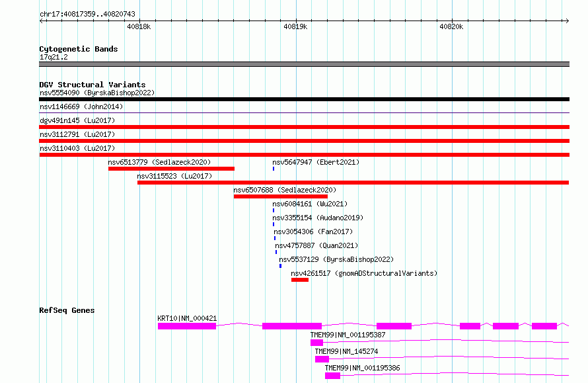588x383 pixels.
Task: Click the fourth KRT10 exon block
Action: click(x=470, y=326)
